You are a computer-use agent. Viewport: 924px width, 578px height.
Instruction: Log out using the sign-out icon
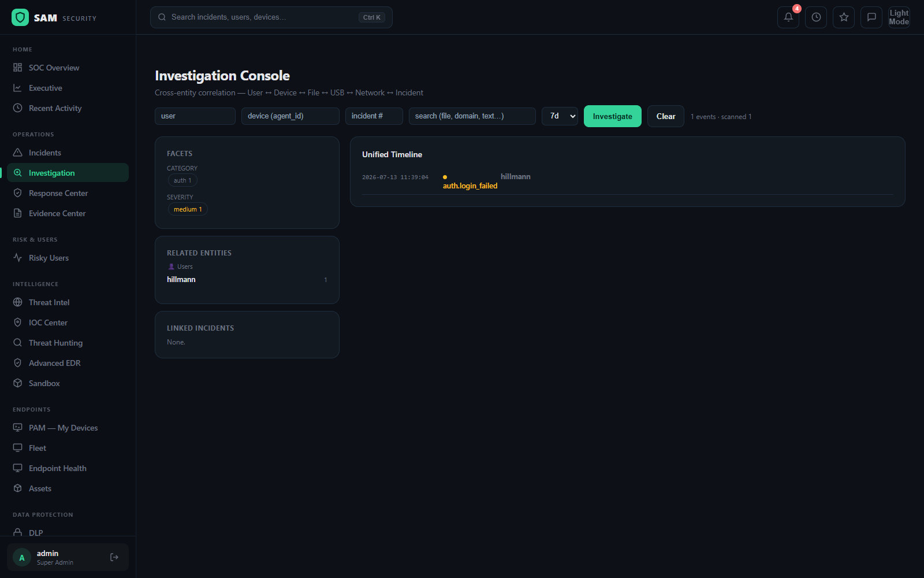tap(114, 557)
